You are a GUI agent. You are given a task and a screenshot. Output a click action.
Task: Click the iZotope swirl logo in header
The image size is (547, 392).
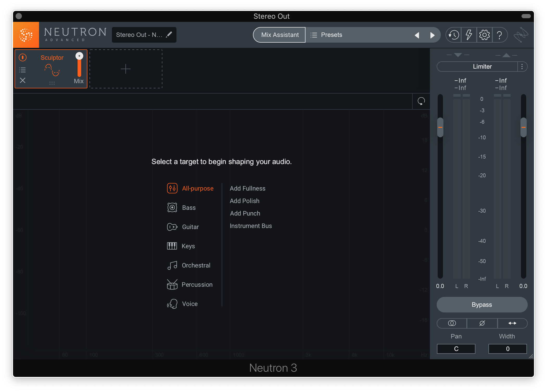521,35
